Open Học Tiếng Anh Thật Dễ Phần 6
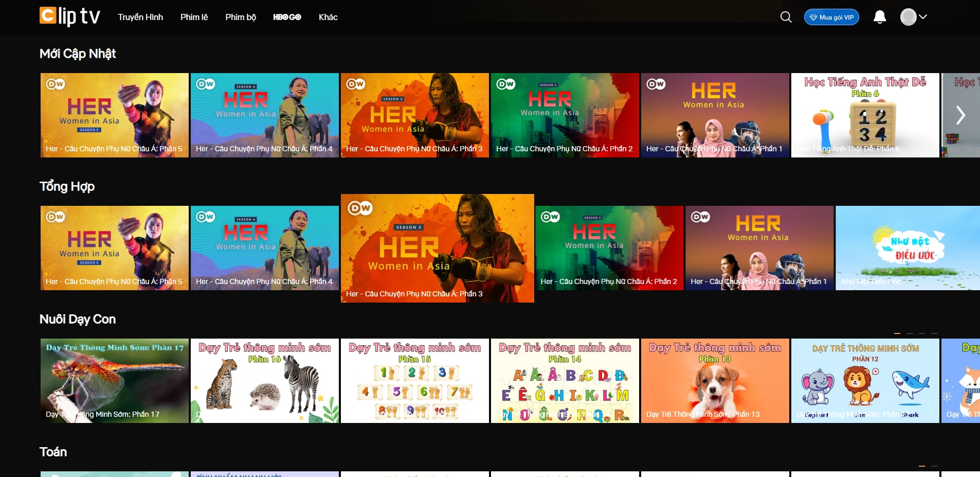Screen dimensions: 980x477 (865, 115)
